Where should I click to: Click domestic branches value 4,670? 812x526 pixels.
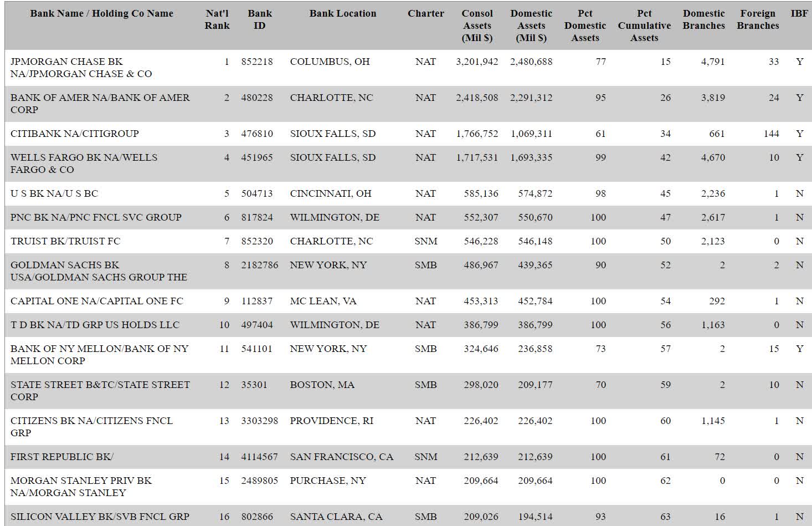pos(713,157)
